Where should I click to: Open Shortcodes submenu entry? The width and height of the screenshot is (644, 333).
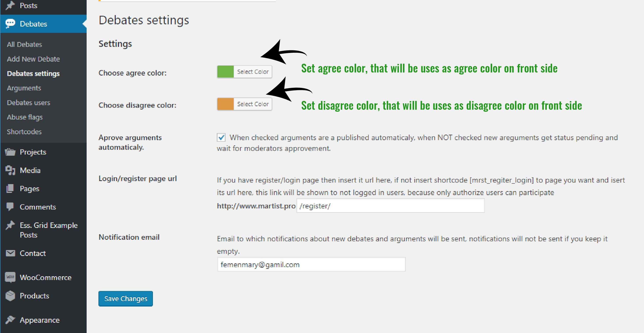24,132
